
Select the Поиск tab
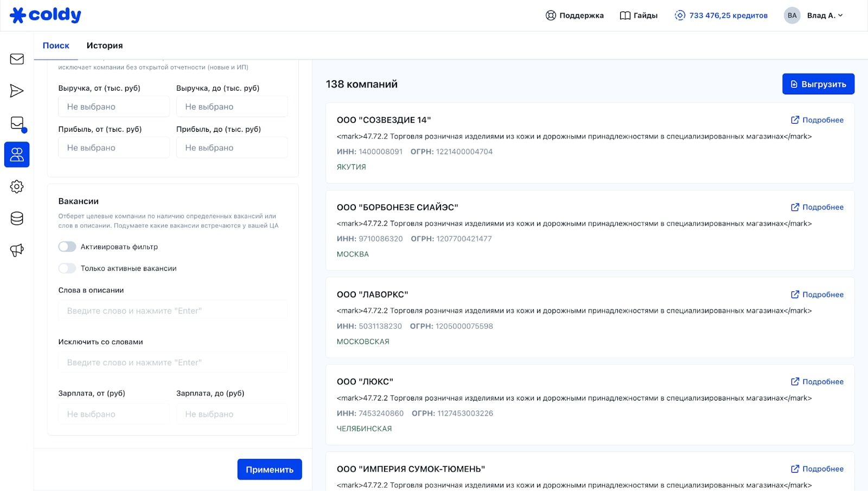pos(56,46)
